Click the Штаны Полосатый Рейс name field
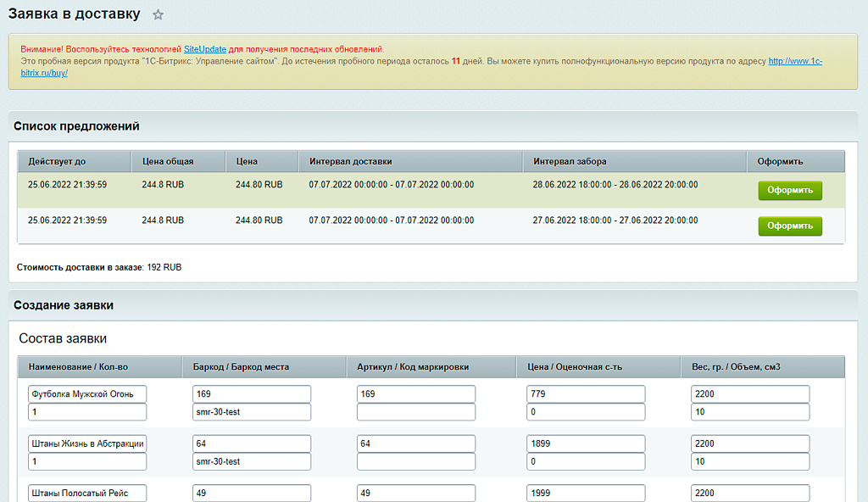 click(x=87, y=494)
